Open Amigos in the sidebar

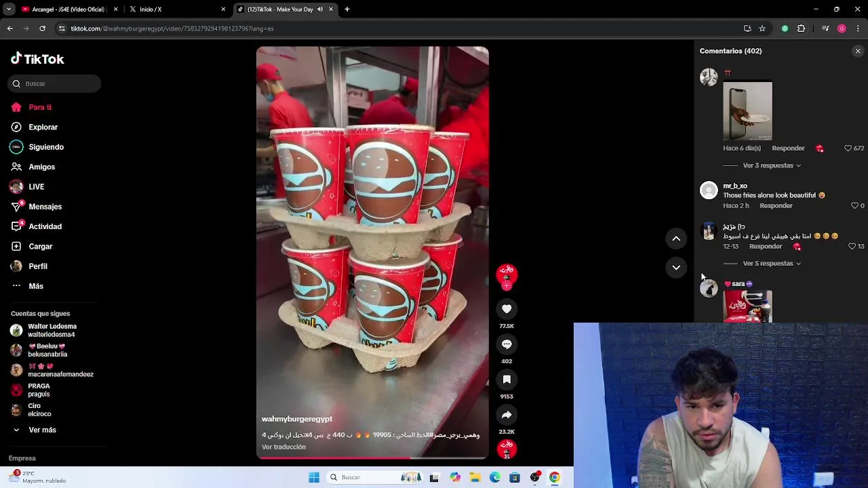pyautogui.click(x=41, y=167)
